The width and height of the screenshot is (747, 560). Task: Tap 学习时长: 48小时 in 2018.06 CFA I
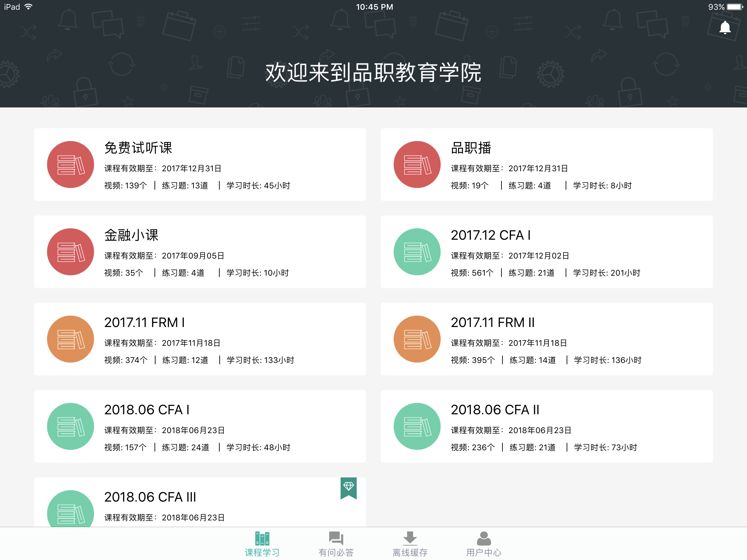click(x=258, y=447)
